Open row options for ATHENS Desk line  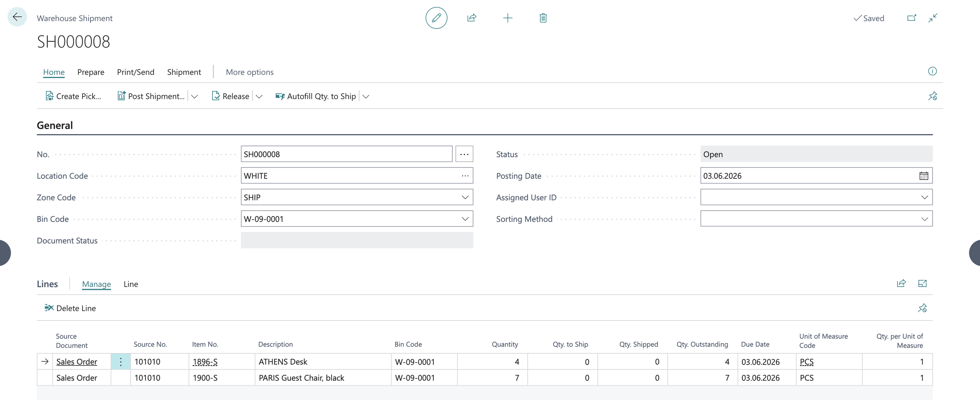121,362
